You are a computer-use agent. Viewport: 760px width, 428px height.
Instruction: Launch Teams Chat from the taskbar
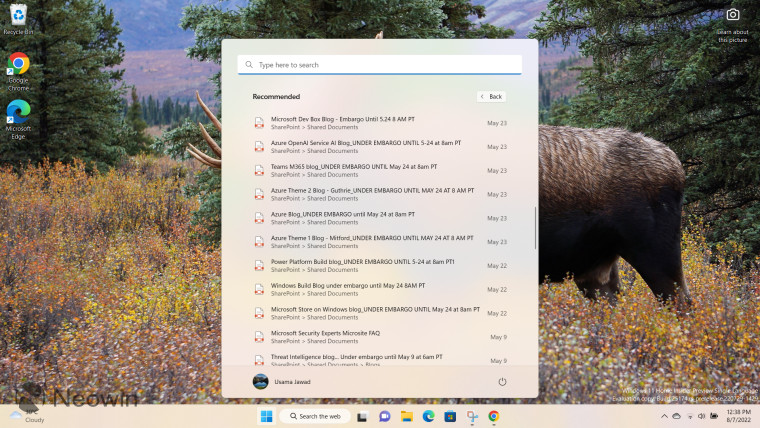[385, 416]
